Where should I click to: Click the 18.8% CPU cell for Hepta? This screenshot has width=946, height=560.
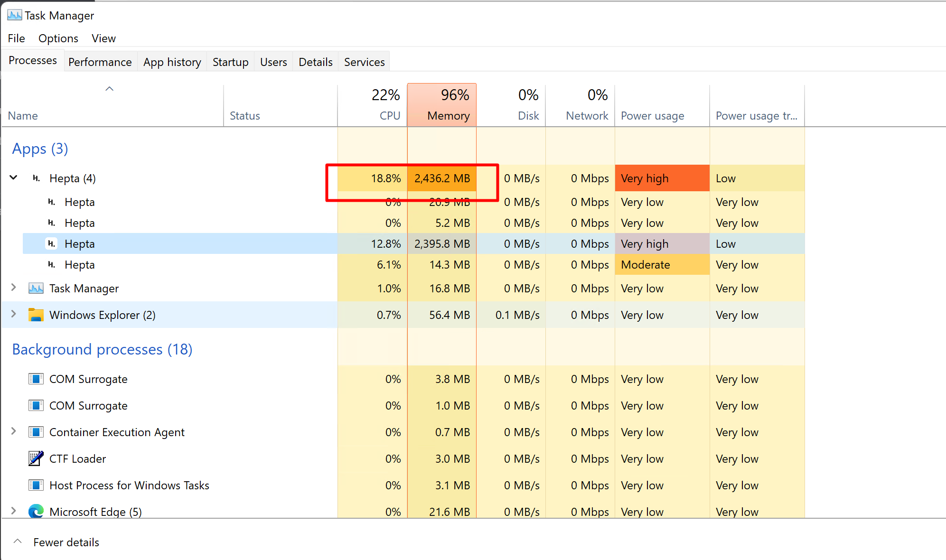[373, 178]
